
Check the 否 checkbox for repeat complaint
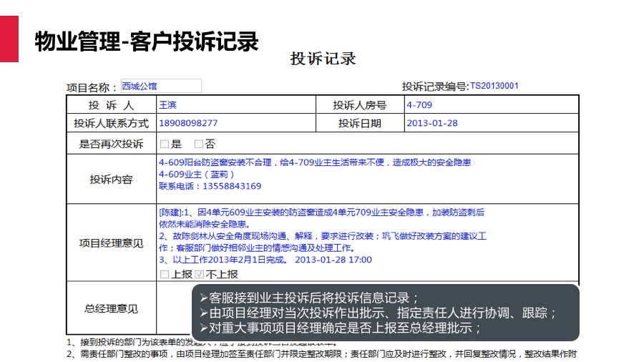tap(199, 144)
